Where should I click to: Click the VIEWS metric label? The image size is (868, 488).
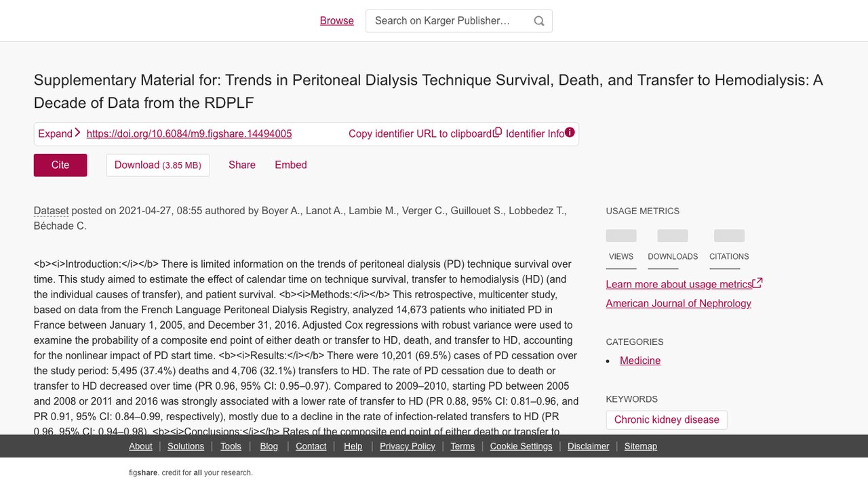click(x=621, y=256)
